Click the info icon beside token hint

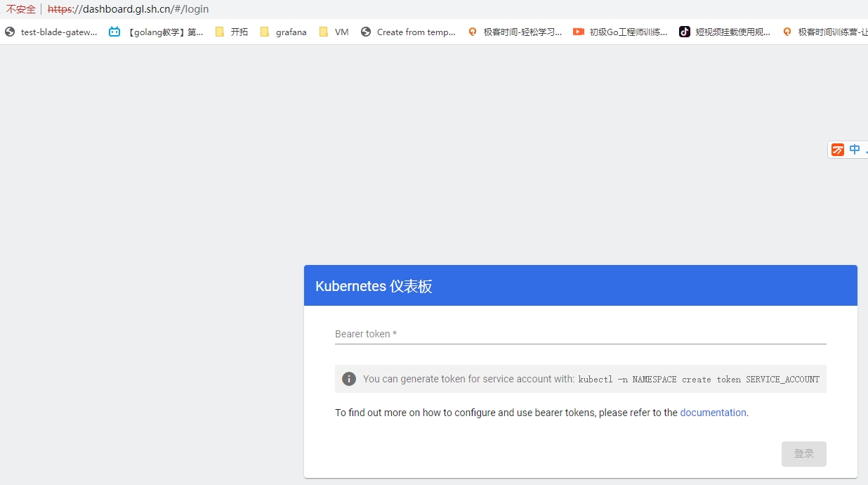point(349,379)
